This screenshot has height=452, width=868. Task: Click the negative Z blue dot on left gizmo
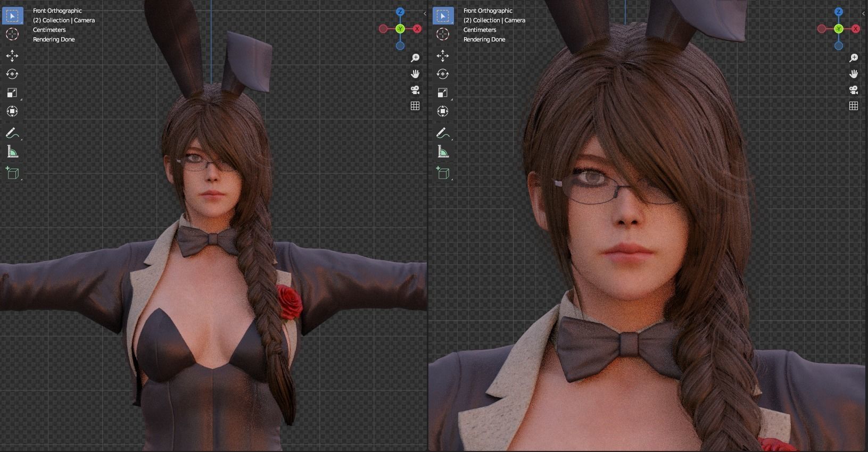point(400,46)
